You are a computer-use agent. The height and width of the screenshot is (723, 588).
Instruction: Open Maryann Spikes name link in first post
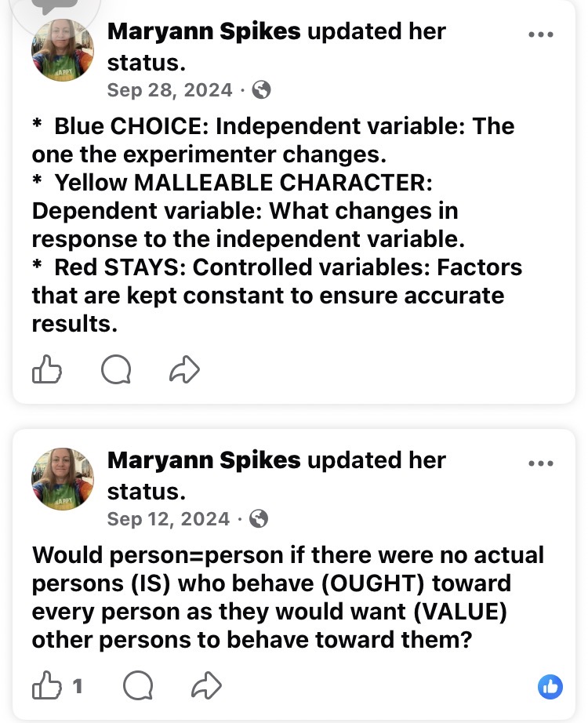point(204,32)
